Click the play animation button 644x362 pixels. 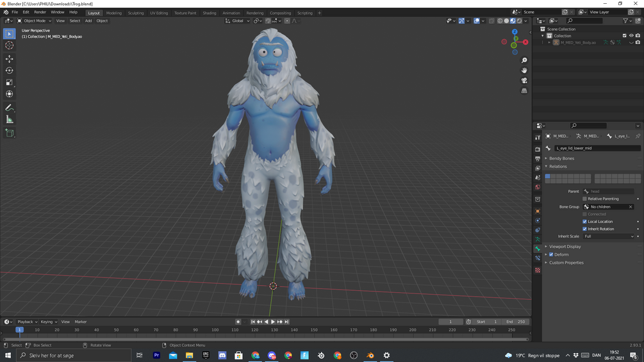coord(273,322)
